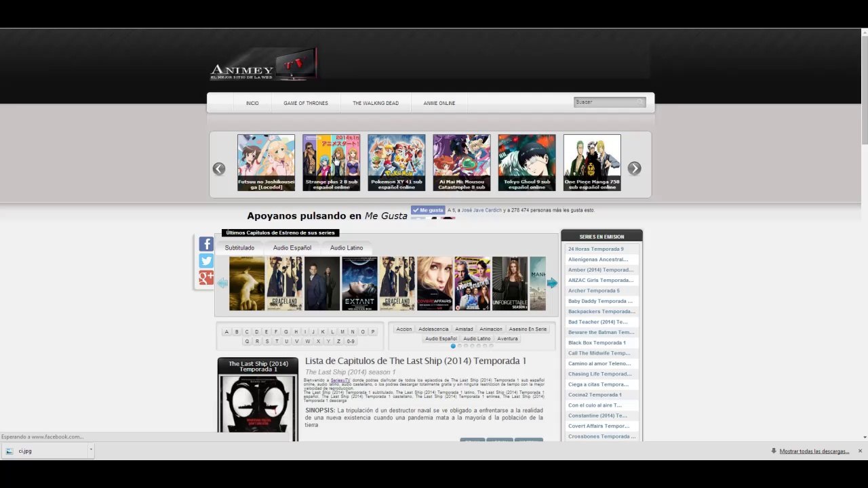Show next series posters with right arrow

pos(552,283)
